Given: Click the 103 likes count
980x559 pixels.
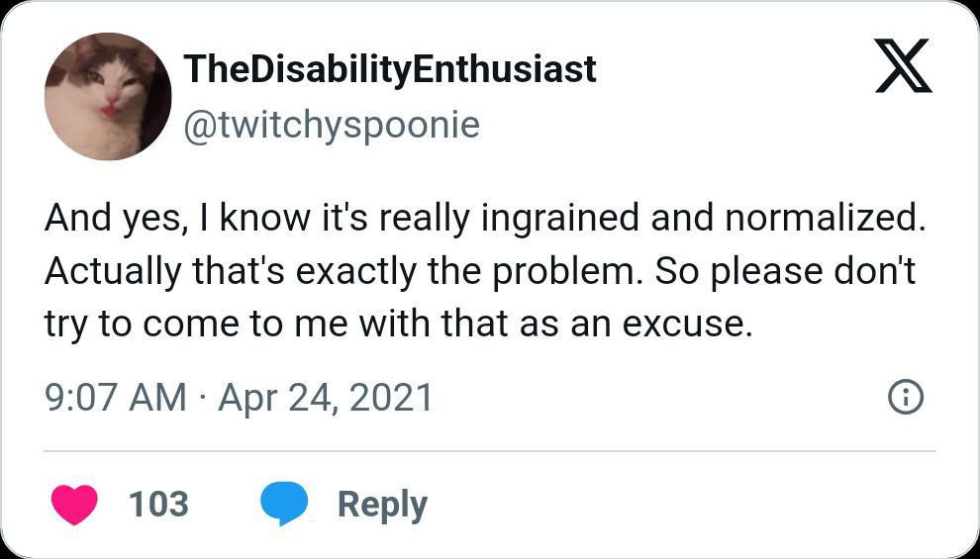Looking at the screenshot, I should pos(158,504).
